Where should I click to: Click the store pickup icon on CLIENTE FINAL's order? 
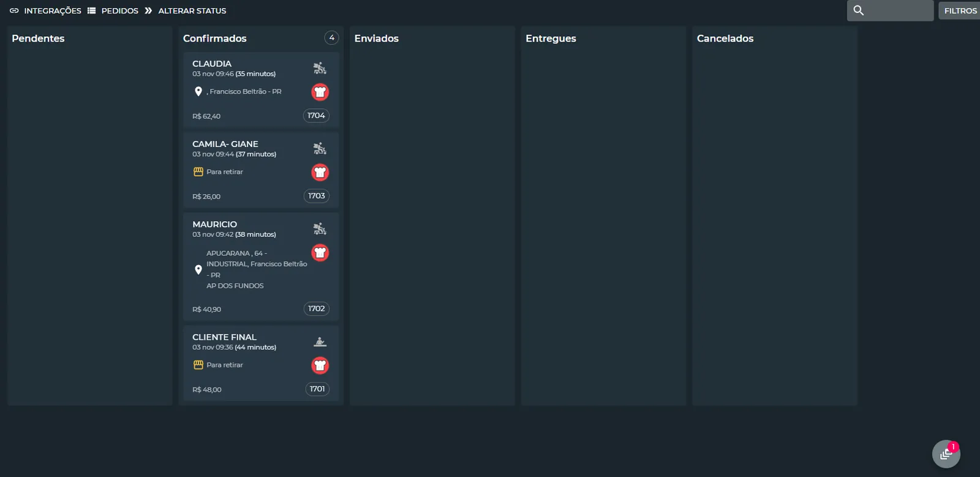198,365
